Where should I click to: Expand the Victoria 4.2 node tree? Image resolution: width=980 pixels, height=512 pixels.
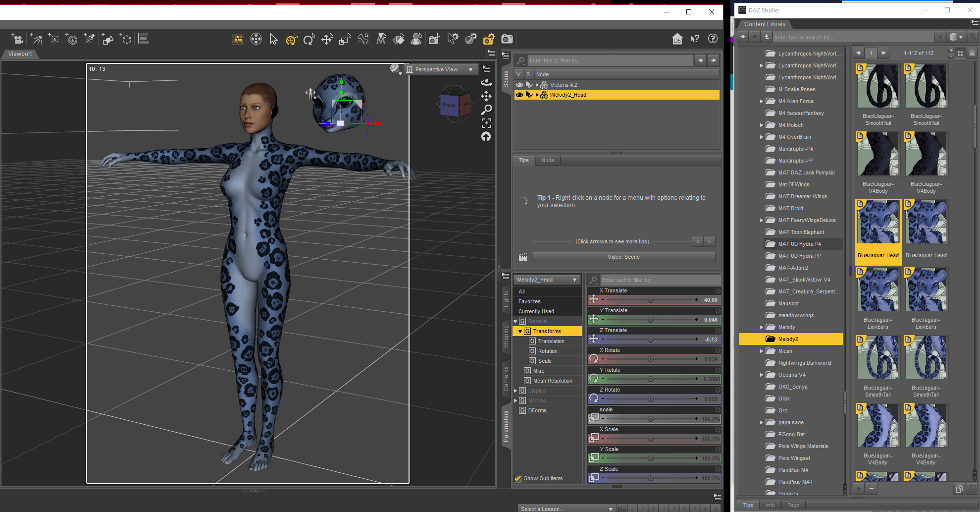coord(537,85)
